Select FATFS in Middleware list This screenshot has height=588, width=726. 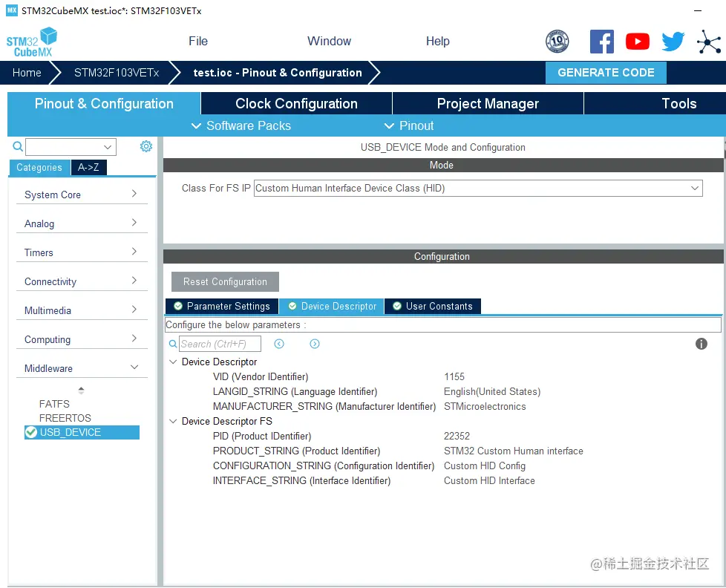55,404
